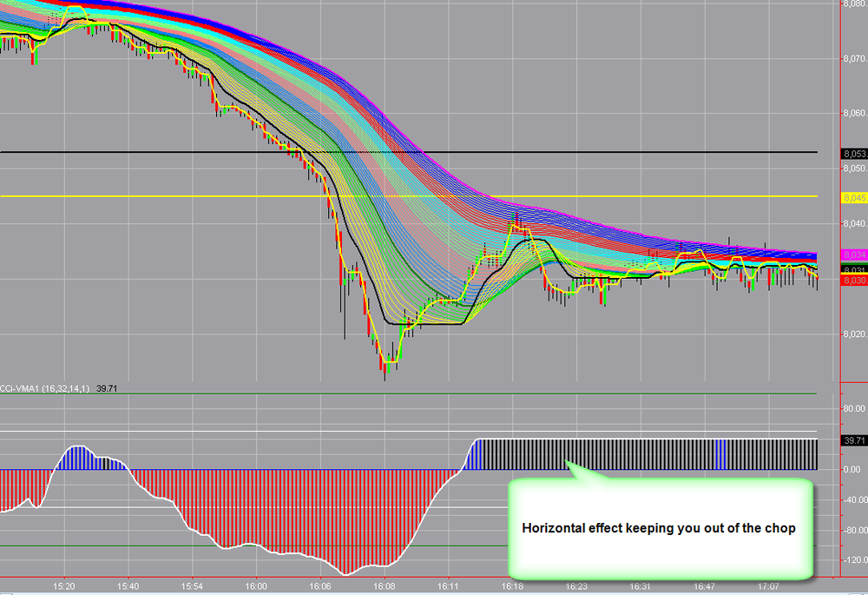Image resolution: width=868 pixels, height=595 pixels.
Task: Click the 16:08 time axis label
Action: [x=385, y=586]
